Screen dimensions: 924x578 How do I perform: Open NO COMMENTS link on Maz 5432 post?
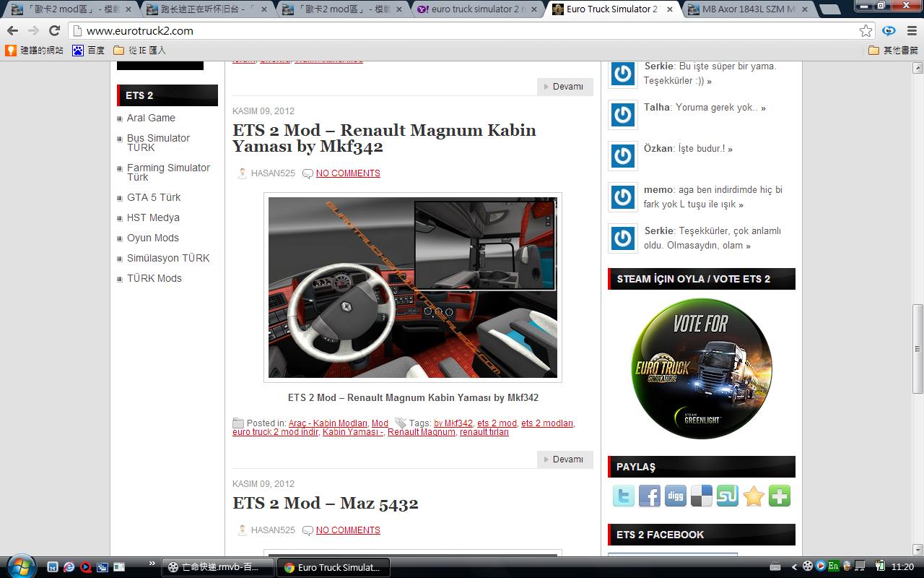(348, 530)
